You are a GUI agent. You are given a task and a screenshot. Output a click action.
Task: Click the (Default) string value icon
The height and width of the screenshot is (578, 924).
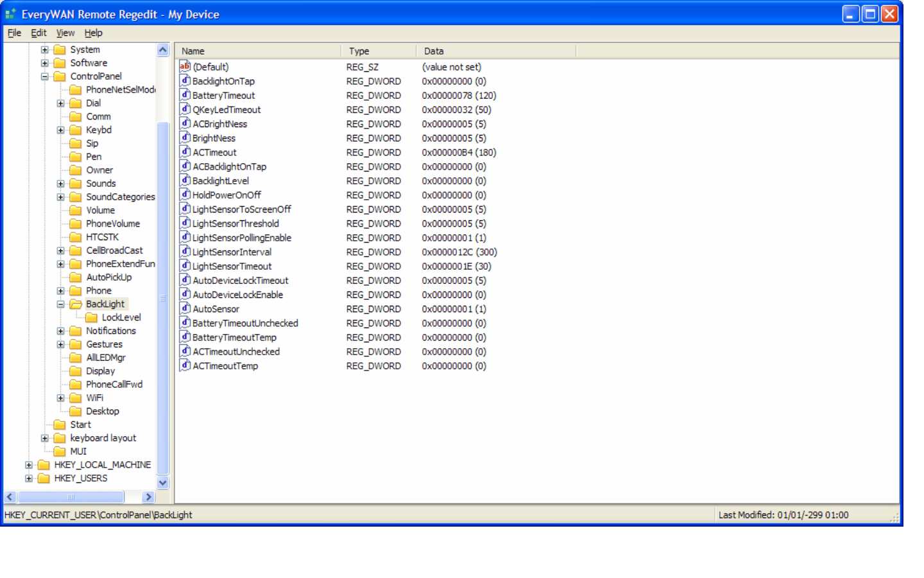tap(185, 66)
